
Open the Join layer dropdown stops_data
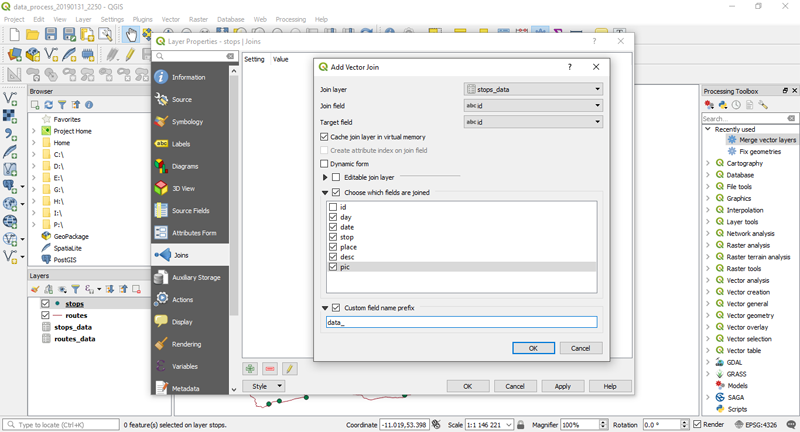point(533,89)
